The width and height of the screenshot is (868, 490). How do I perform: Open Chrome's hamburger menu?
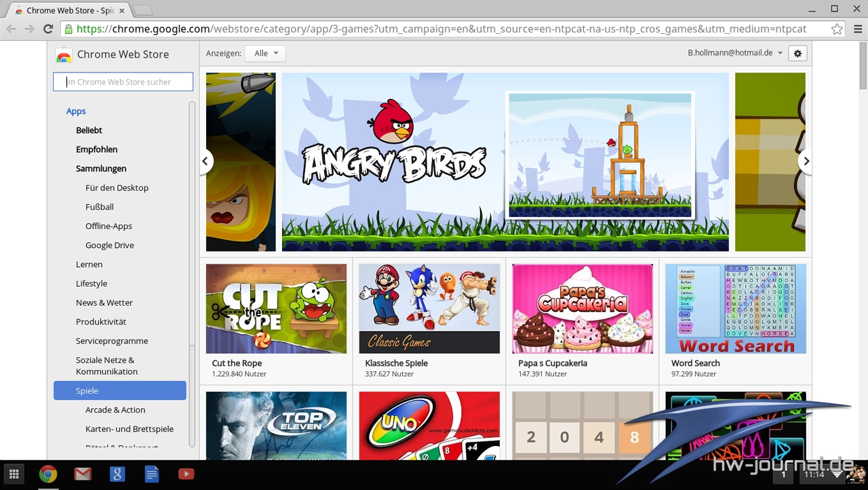click(857, 29)
